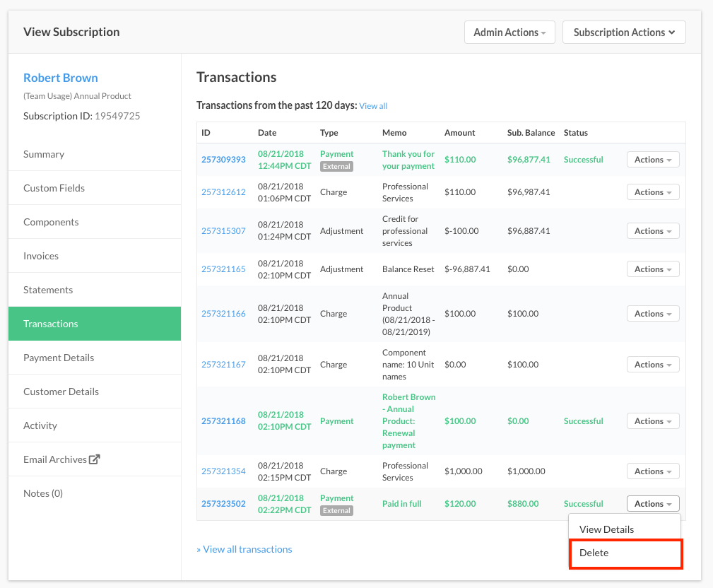Open the Robert Brown customer link
This screenshot has width=713, height=588.
(x=61, y=78)
